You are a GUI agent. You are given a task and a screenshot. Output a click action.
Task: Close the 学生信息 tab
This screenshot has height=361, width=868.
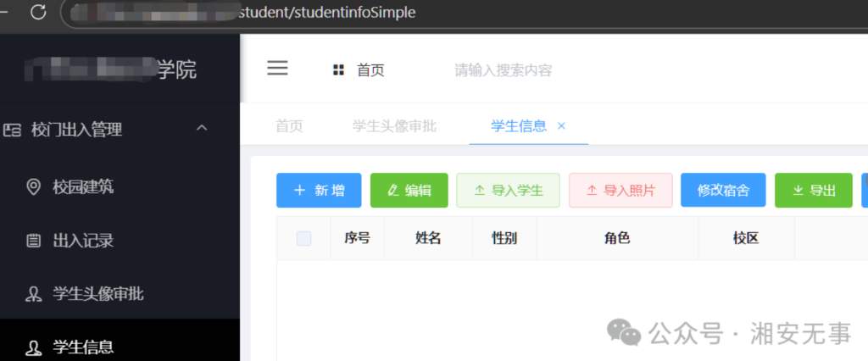[x=561, y=126]
